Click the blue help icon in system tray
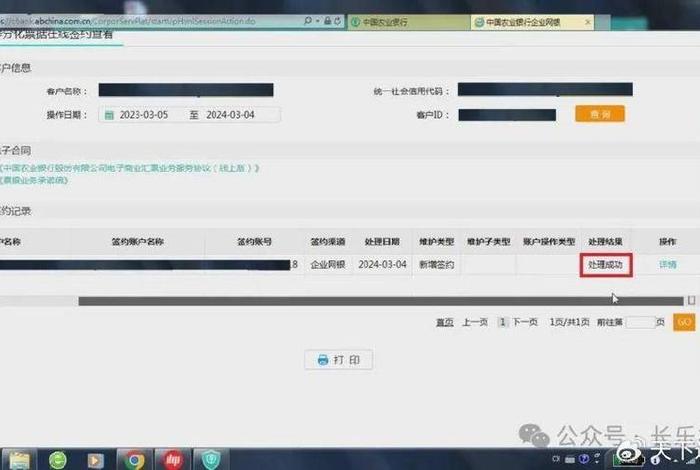Image resolution: width=700 pixels, height=470 pixels. pos(583,459)
